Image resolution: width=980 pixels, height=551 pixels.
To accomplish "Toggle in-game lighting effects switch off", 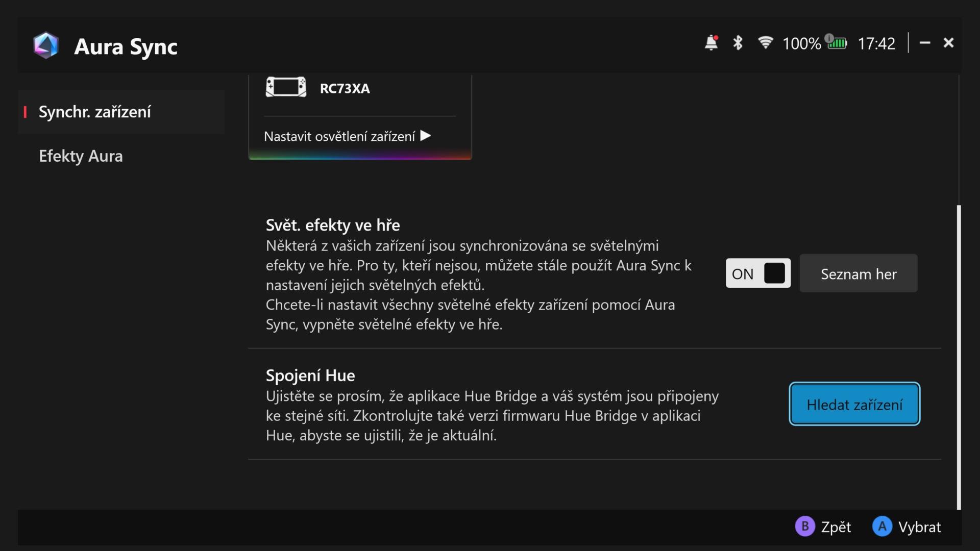I will [758, 273].
